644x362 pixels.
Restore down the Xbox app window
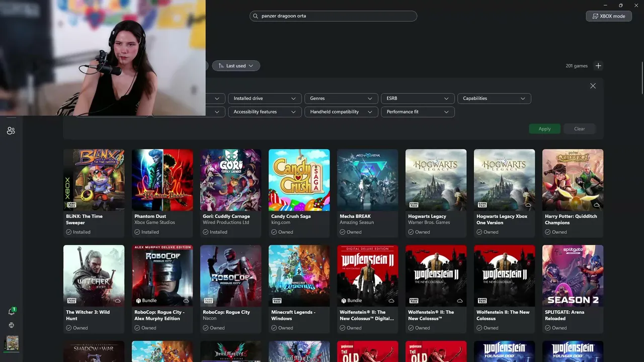coord(621,6)
